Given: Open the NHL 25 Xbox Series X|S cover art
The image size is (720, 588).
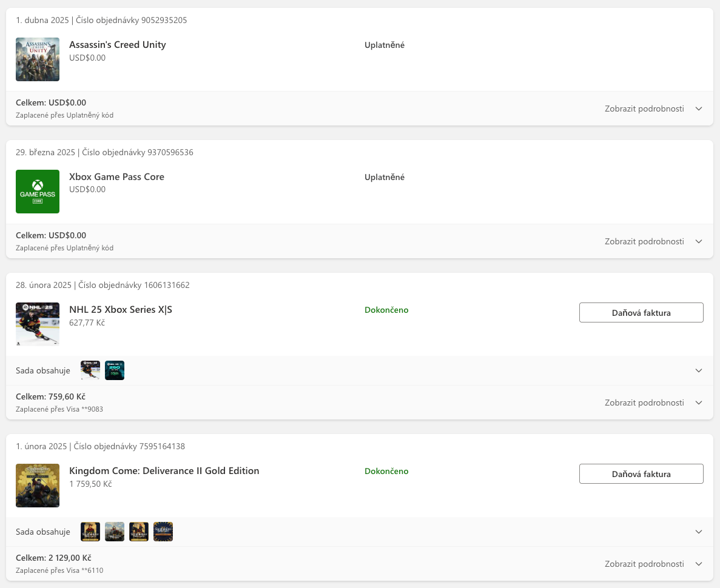Looking at the screenshot, I should (38, 324).
